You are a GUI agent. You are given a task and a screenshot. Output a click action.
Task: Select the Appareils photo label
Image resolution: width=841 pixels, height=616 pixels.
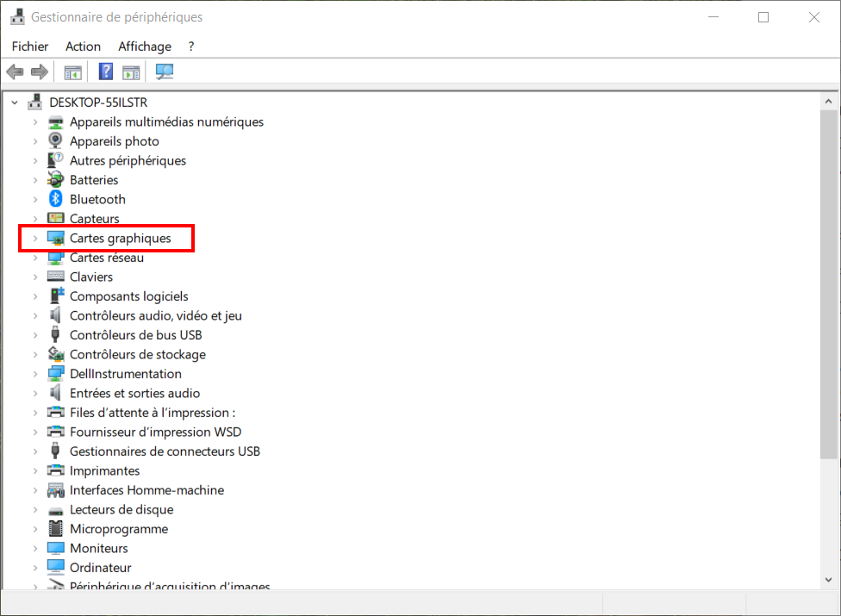pyautogui.click(x=115, y=141)
